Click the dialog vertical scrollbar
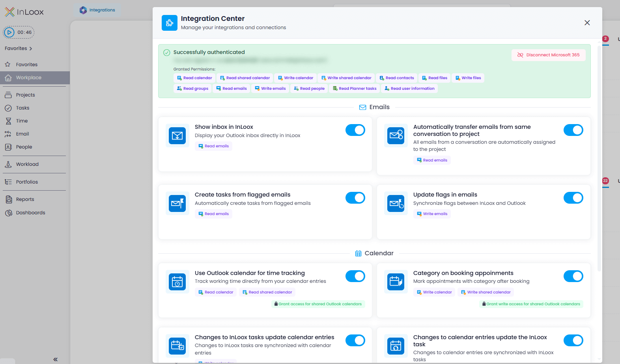This screenshot has height=364, width=620. 599,158
